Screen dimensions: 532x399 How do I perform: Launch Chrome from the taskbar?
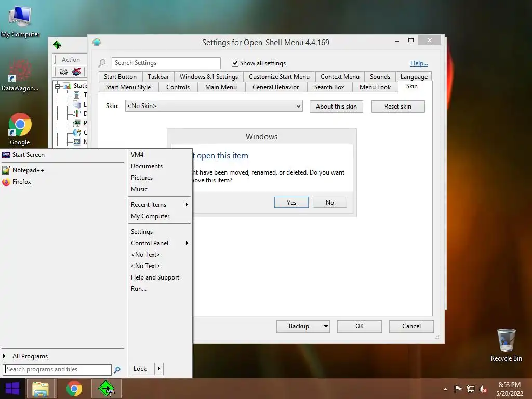click(74, 389)
